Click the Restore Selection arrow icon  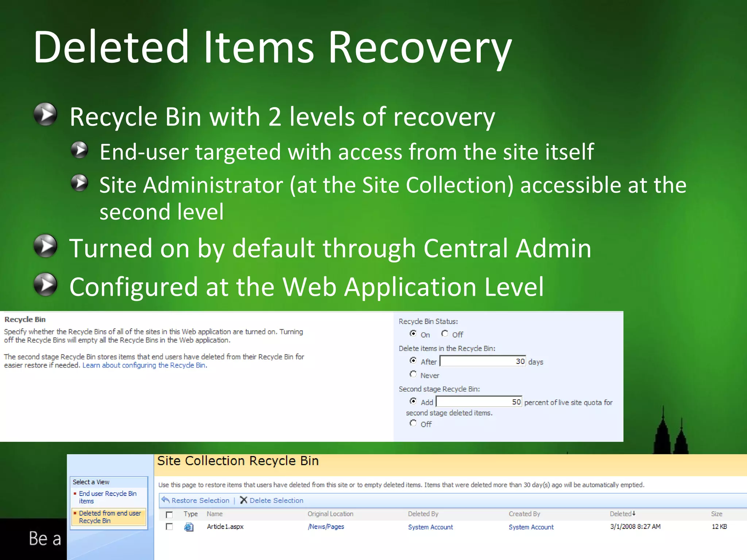(166, 500)
